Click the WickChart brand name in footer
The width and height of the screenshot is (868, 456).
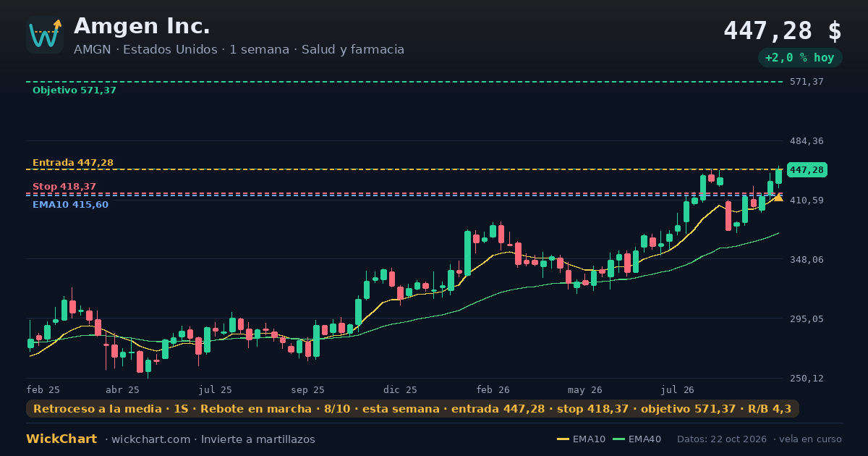click(x=61, y=439)
